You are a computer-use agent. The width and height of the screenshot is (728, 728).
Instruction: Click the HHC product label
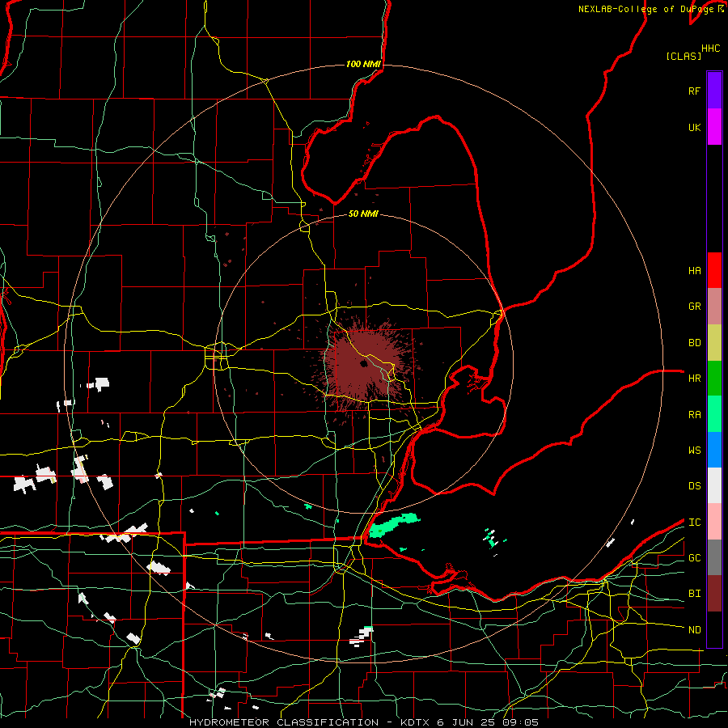[711, 49]
